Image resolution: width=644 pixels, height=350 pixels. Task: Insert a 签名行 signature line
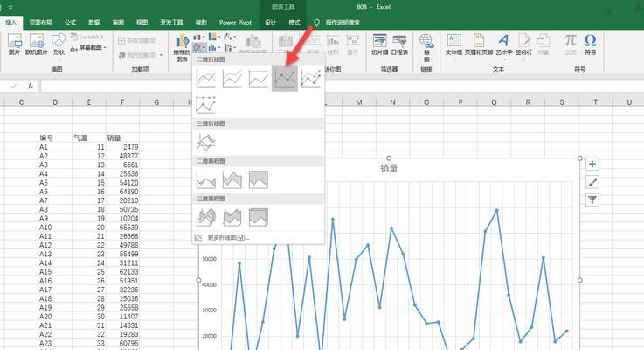[x=523, y=47]
